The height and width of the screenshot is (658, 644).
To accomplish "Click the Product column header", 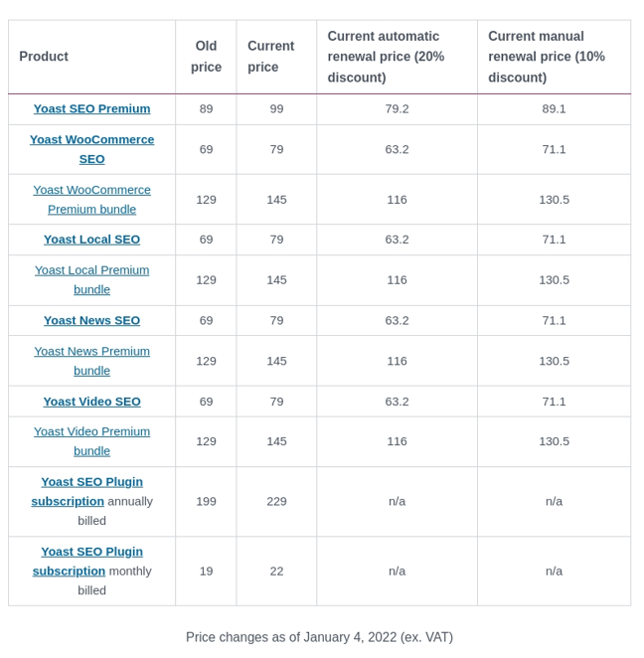I will tap(44, 57).
